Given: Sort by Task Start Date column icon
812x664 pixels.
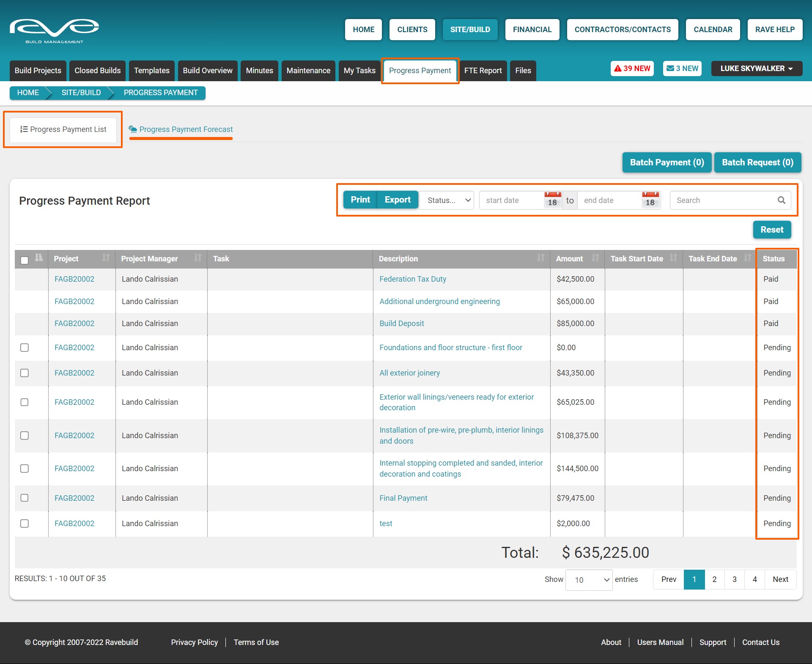Looking at the screenshot, I should (x=673, y=258).
